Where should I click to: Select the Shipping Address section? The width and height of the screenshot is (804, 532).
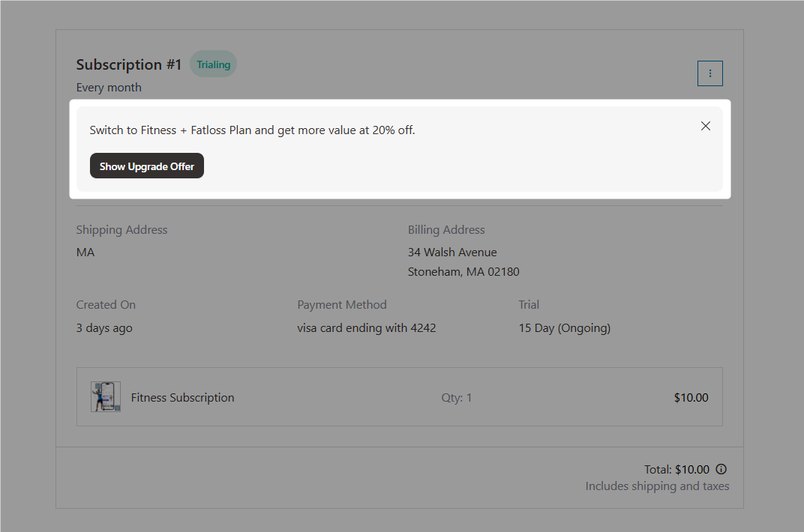(x=121, y=229)
